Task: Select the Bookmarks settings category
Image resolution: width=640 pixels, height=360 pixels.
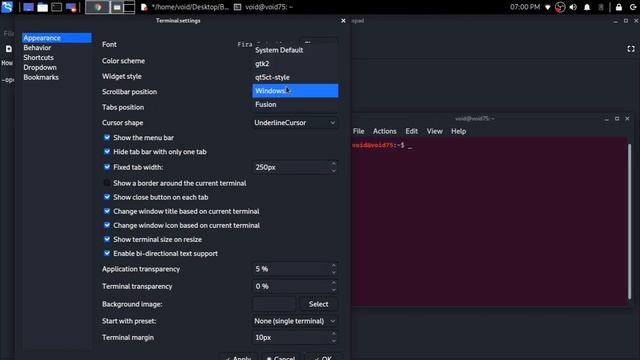Action: coord(57,77)
